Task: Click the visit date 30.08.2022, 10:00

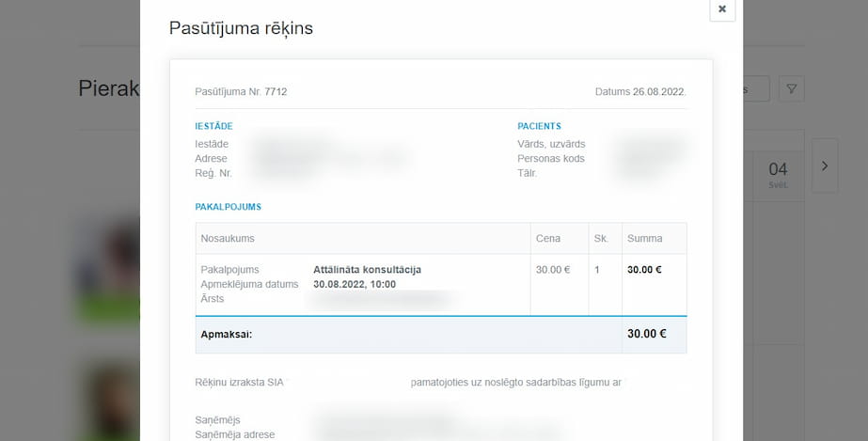Action: (x=355, y=284)
